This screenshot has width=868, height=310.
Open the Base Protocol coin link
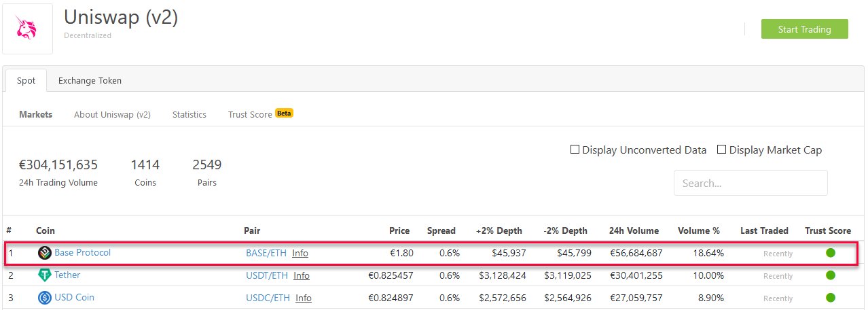[82, 252]
